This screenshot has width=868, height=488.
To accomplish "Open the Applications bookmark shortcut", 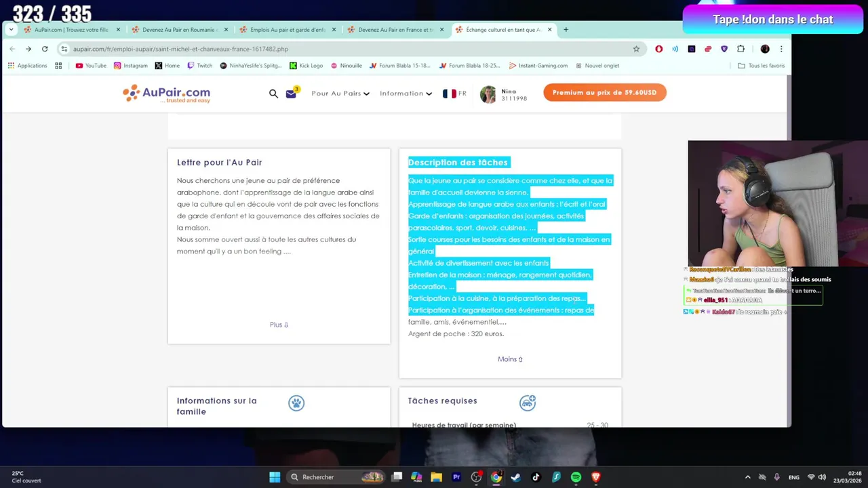I will (28, 66).
